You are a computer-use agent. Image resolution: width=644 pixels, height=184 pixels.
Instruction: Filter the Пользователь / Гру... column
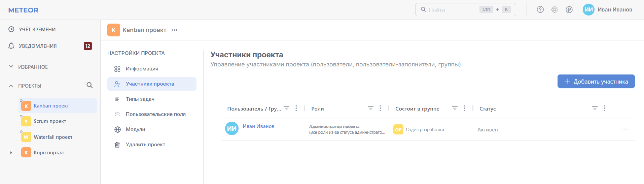(286, 108)
